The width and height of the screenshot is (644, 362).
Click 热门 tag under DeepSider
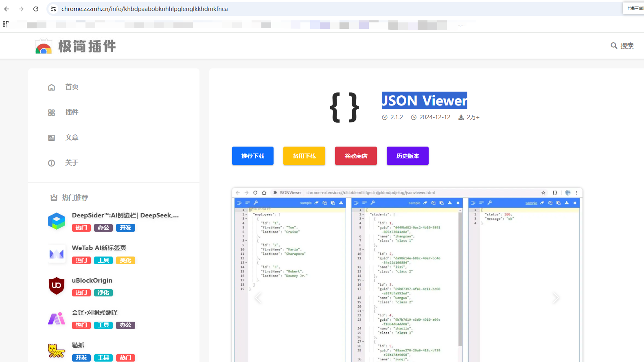click(81, 228)
